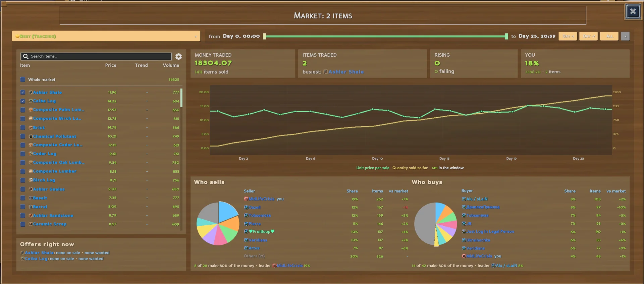Open buyer Alu / sLaiN's profile link
Viewport: 644px width, 284px height.
point(477,199)
